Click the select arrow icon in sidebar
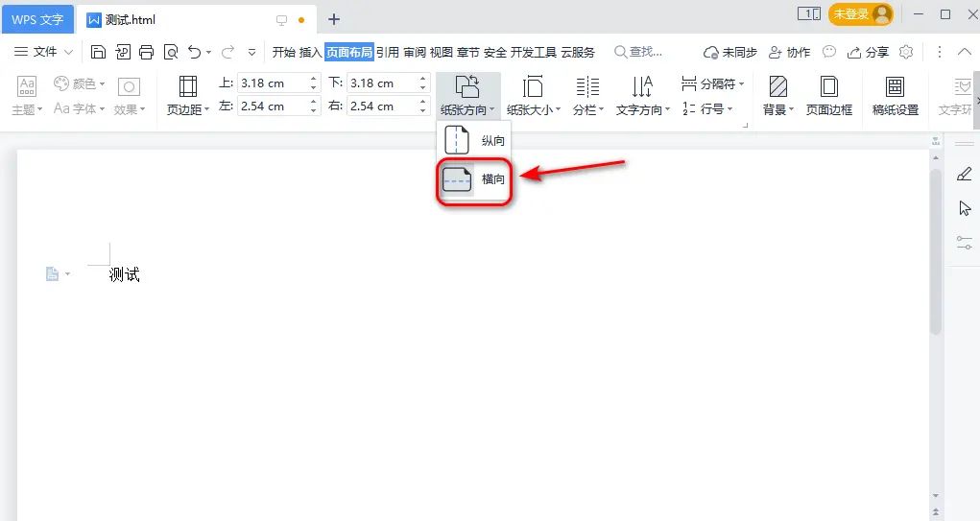The image size is (980, 521). tap(965, 208)
